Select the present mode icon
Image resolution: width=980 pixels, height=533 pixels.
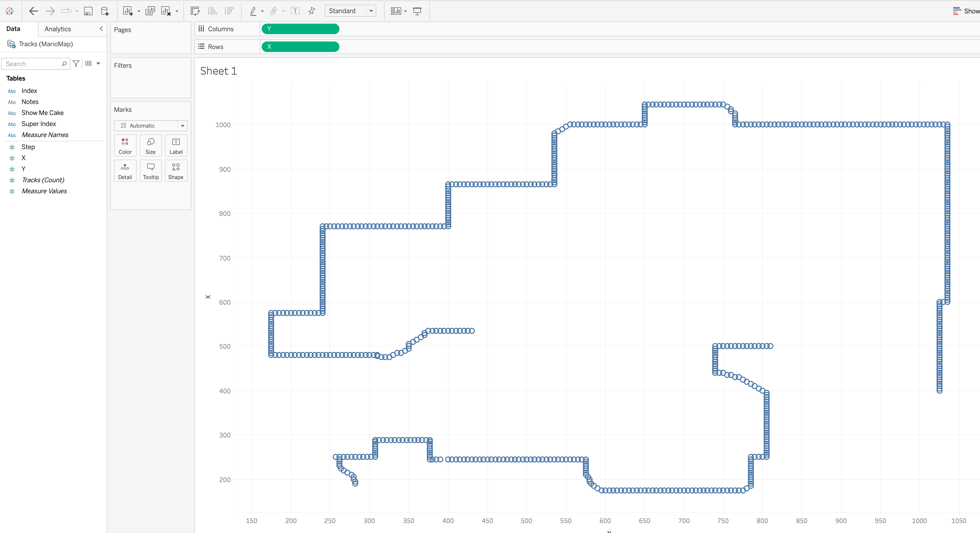coord(418,11)
